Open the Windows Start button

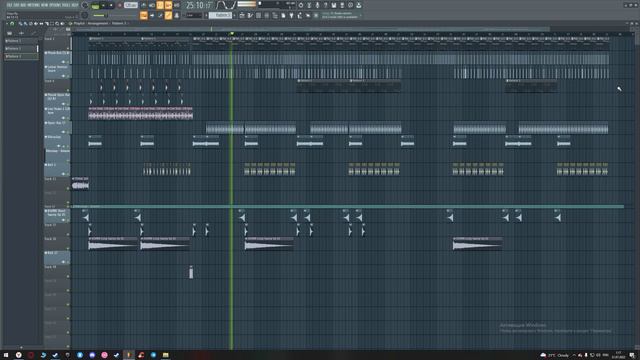6,355
